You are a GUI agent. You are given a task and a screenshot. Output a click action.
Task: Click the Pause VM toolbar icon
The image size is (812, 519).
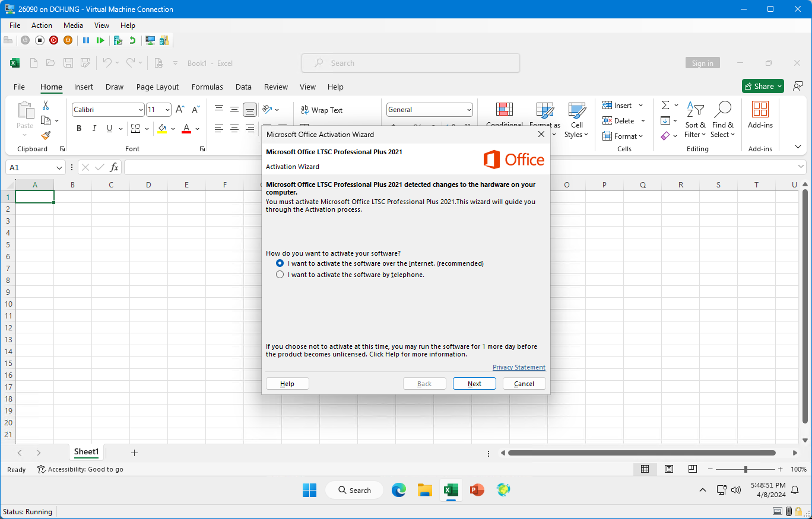(86, 40)
